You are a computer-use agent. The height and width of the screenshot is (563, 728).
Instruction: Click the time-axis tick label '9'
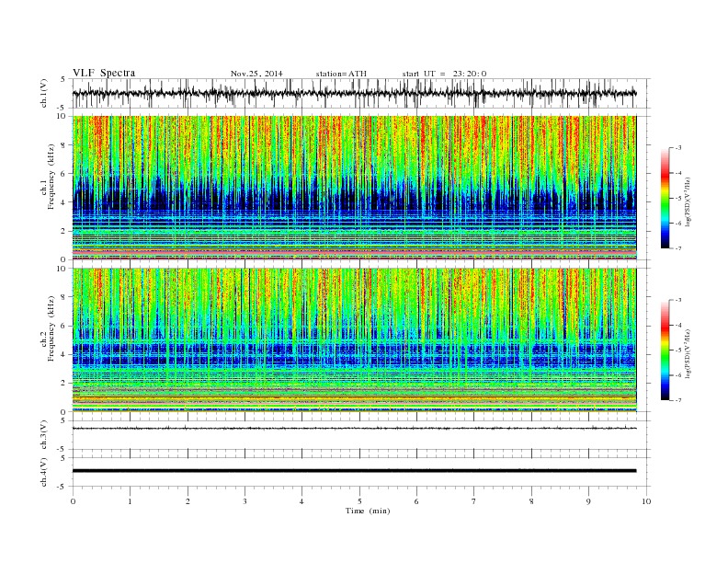tap(588, 501)
